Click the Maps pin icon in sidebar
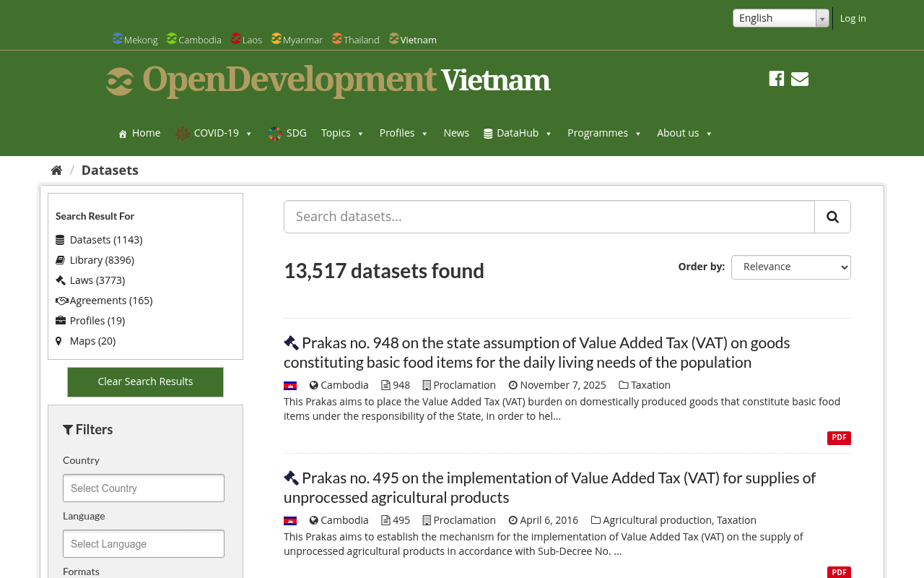 pyautogui.click(x=58, y=341)
